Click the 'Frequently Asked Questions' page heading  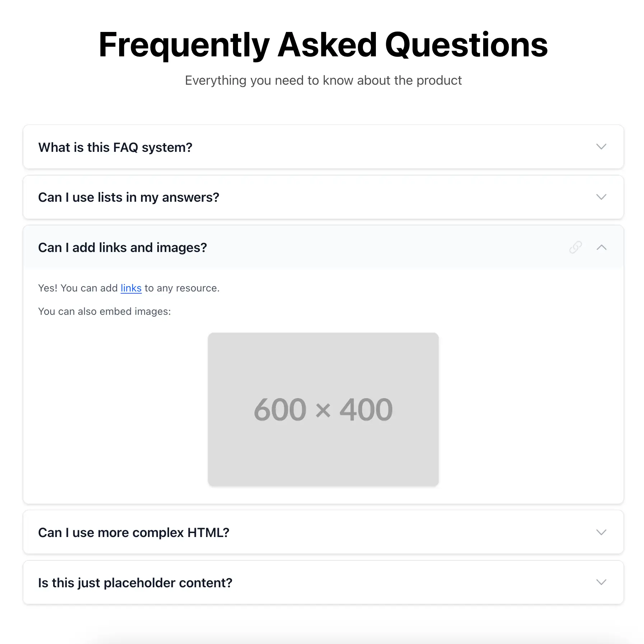[322, 44]
